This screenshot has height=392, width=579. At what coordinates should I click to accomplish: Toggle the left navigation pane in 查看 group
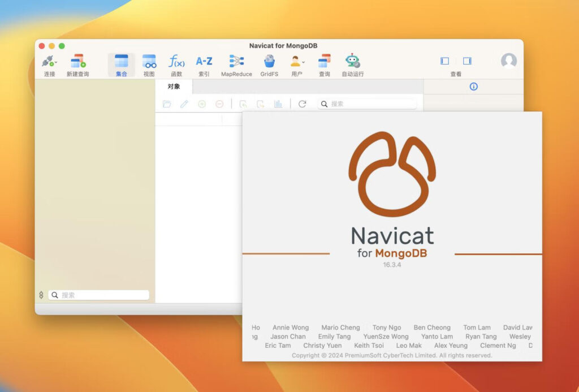tap(444, 61)
